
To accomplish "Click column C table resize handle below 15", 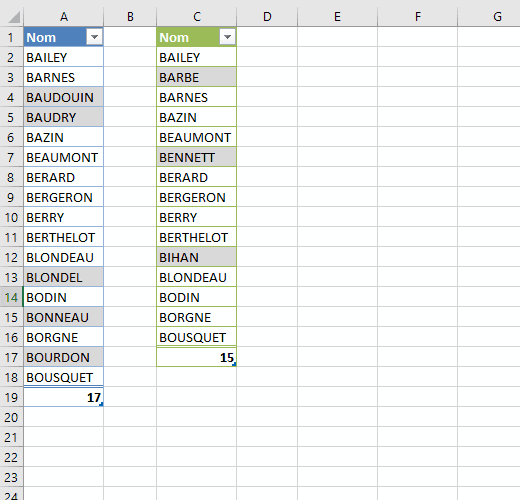I will (234, 364).
